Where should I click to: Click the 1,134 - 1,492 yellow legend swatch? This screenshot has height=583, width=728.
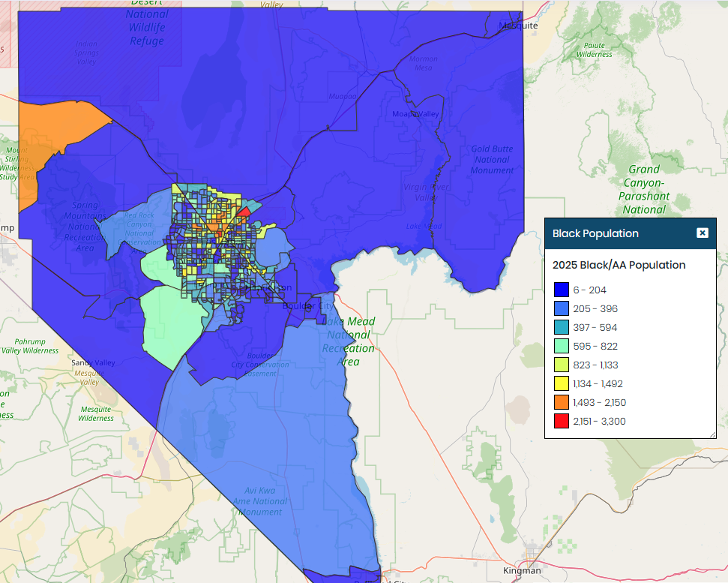click(x=562, y=383)
